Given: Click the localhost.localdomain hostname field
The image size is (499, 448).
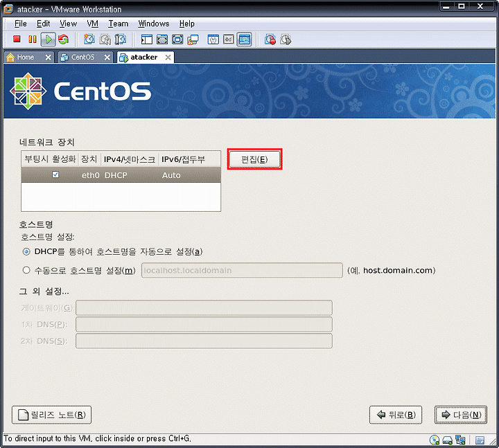Looking at the screenshot, I should [242, 270].
